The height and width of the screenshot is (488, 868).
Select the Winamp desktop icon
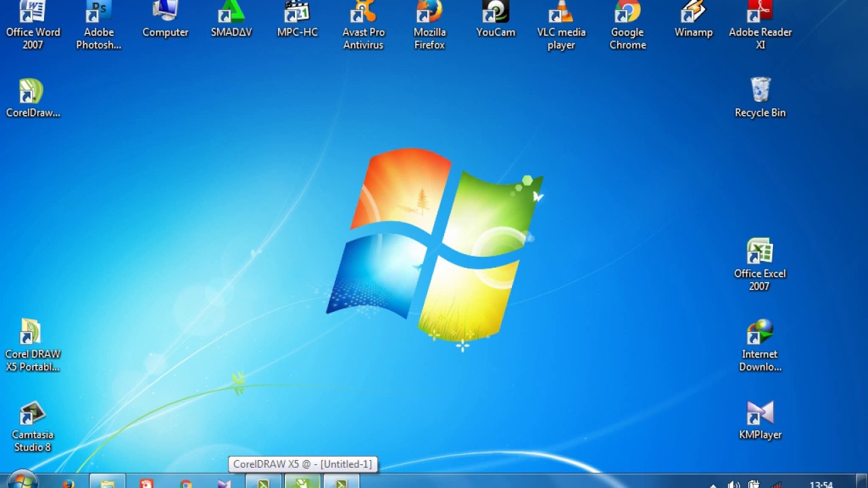pos(694,20)
